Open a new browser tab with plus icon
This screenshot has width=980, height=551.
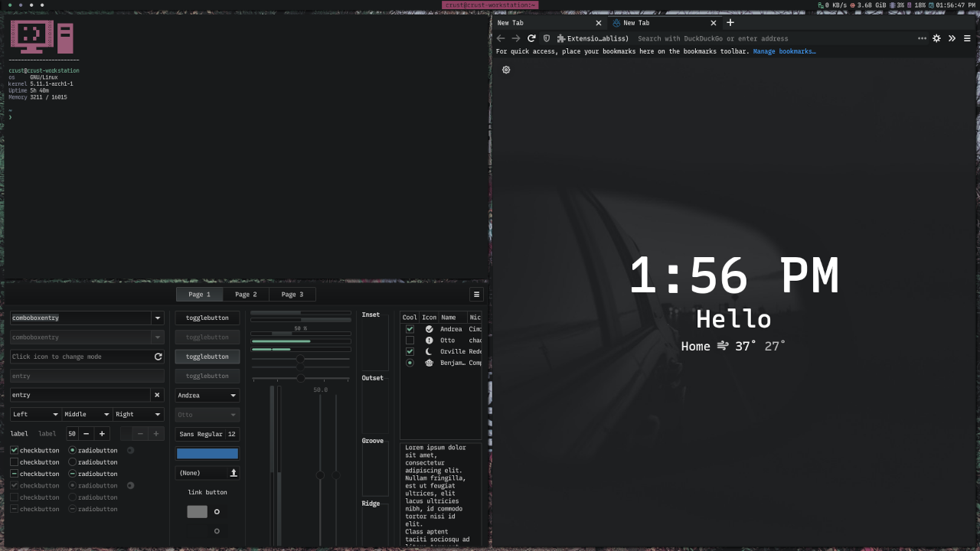point(730,23)
